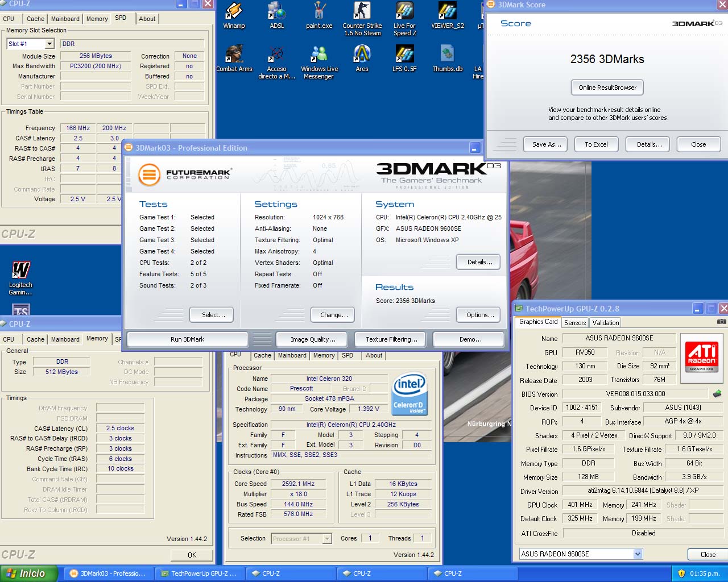The width and height of the screenshot is (728, 582).
Task: Click the GPU-Z Name field ASUS RADEON 9600SE
Action: click(x=619, y=338)
